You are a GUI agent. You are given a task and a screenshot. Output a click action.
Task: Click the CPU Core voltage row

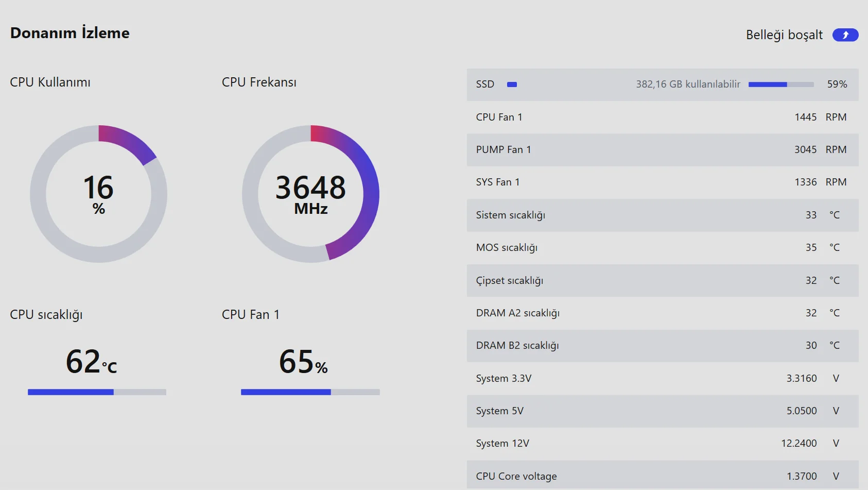[662, 476]
